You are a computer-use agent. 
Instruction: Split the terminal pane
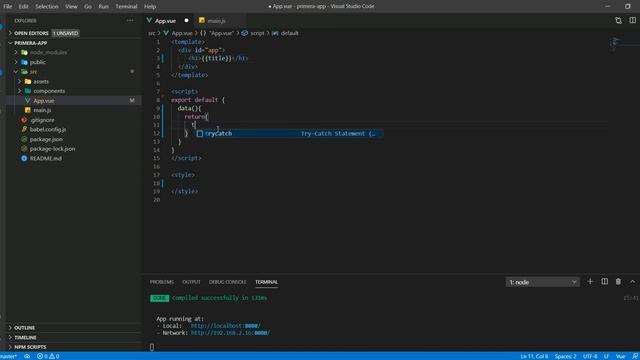click(x=604, y=282)
